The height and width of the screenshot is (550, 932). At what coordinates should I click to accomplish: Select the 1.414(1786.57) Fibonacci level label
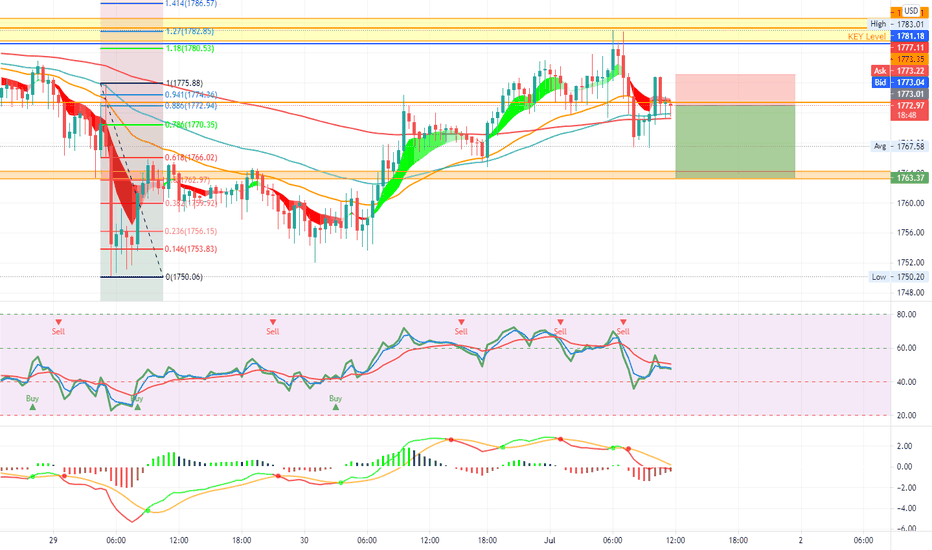[191, 4]
